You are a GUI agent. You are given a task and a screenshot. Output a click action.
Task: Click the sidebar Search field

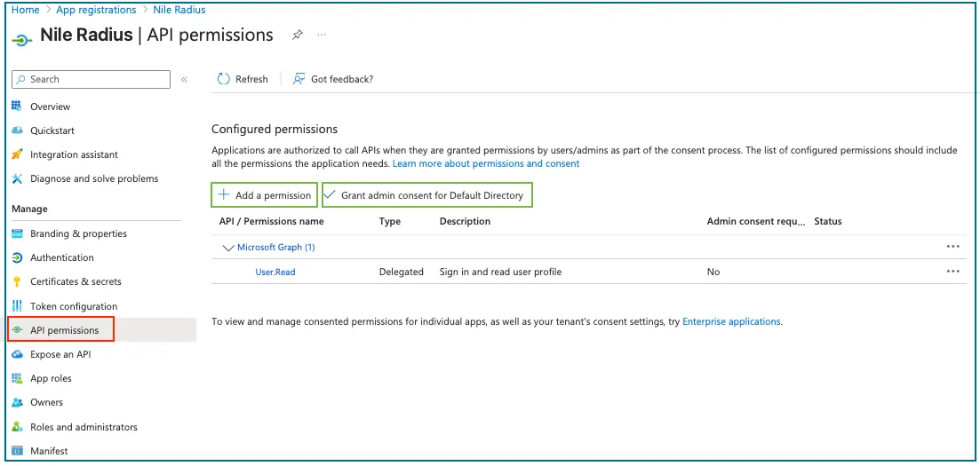(x=91, y=79)
